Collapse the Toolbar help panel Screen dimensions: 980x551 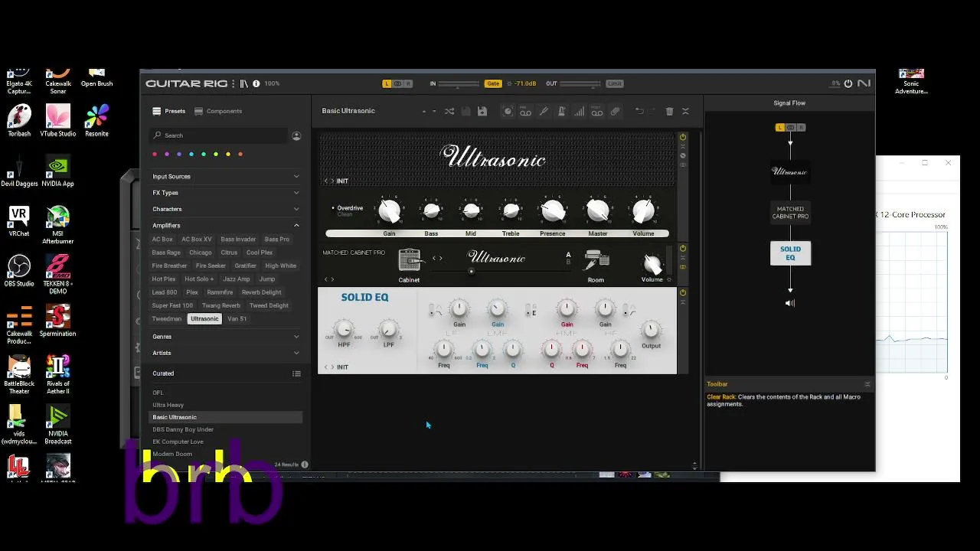pyautogui.click(x=867, y=384)
